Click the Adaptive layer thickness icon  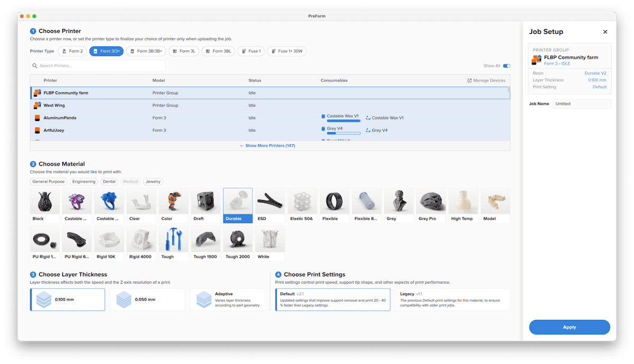203,300
